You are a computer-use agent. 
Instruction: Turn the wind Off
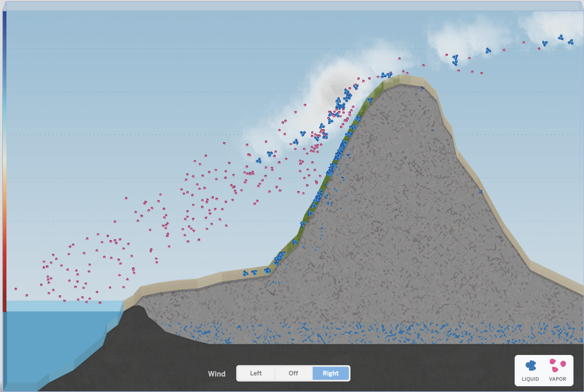[x=293, y=373]
